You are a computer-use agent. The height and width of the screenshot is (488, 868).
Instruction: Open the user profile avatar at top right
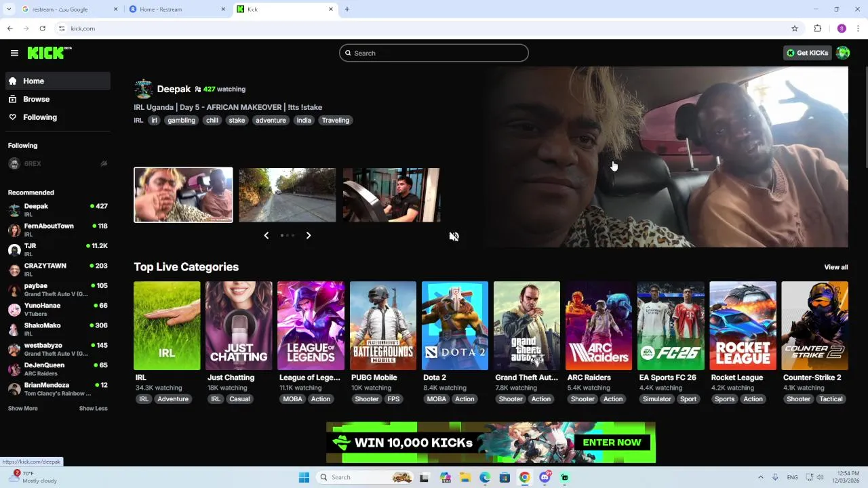tap(843, 53)
